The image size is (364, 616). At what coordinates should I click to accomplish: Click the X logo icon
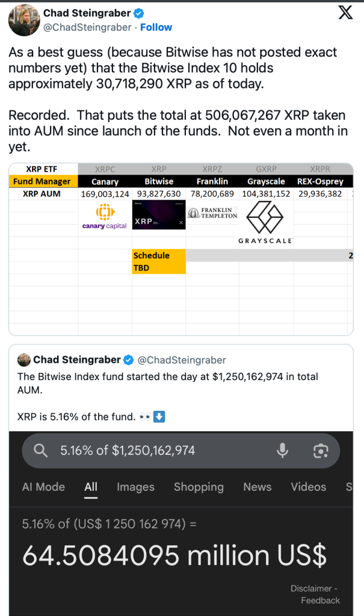345,13
